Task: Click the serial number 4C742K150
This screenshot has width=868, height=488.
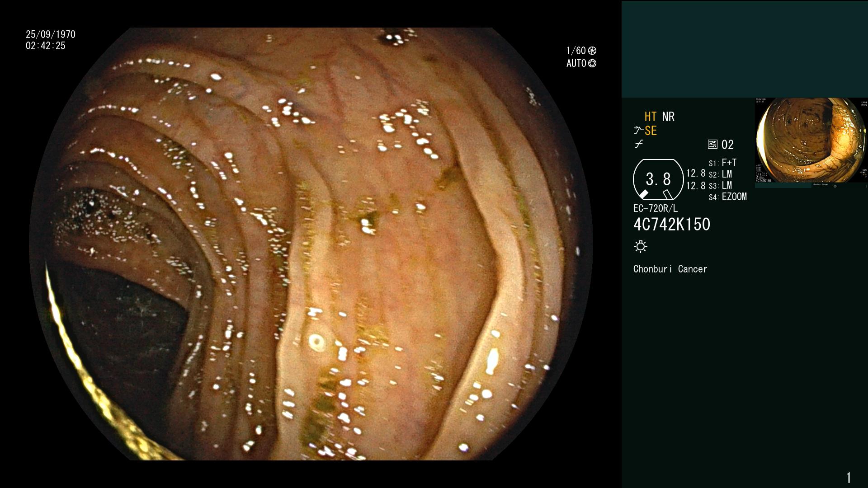Action: coord(672,224)
